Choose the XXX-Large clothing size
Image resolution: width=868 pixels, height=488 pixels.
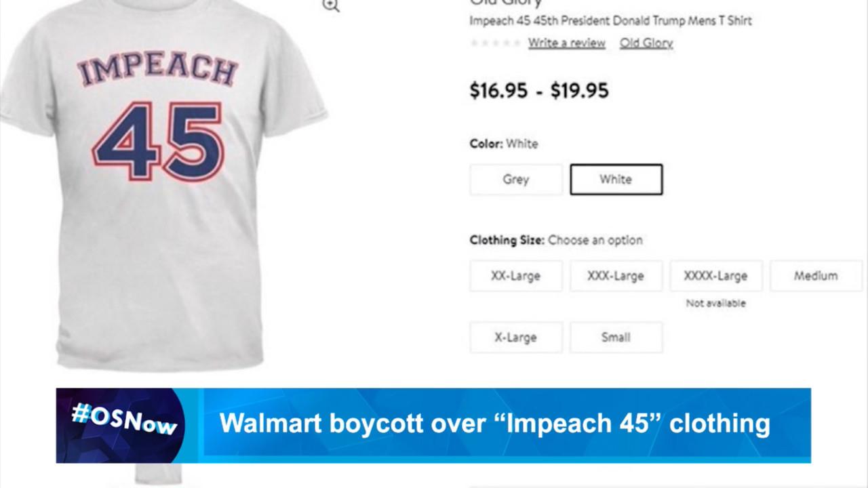pyautogui.click(x=616, y=276)
